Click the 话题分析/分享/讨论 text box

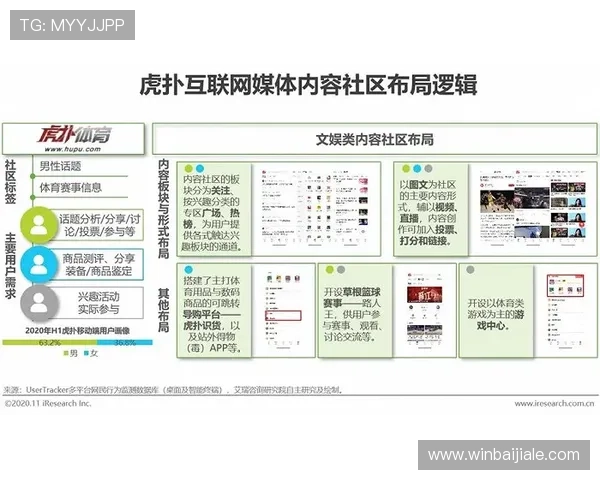point(100,225)
